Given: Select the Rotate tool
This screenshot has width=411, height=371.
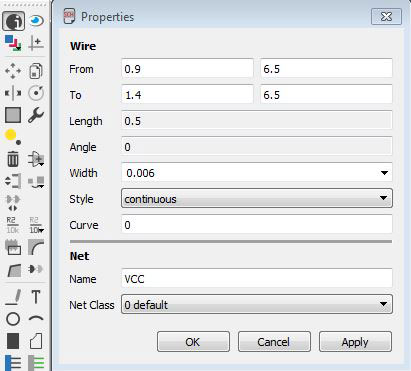Looking at the screenshot, I should pos(36,93).
